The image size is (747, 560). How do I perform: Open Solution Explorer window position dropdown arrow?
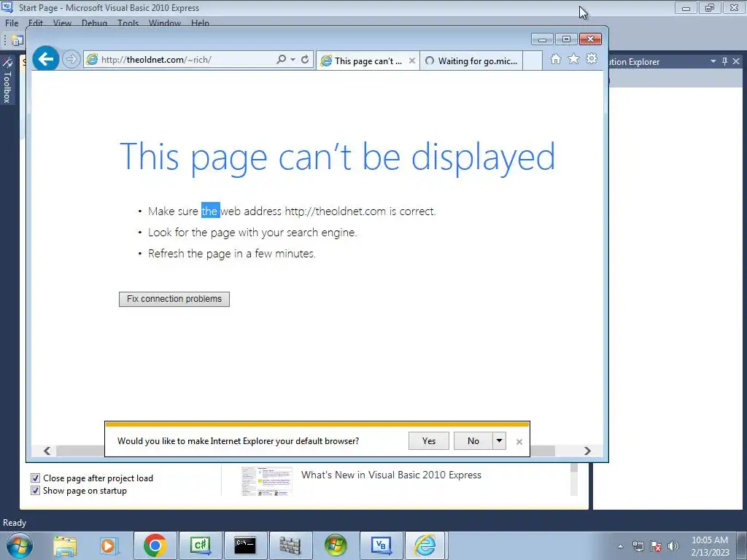point(713,61)
